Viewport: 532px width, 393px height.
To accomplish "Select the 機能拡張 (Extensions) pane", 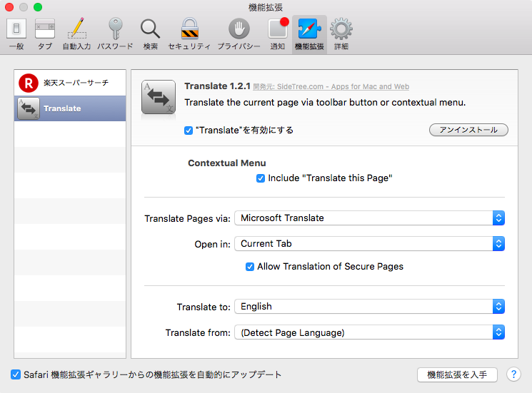I will point(309,34).
